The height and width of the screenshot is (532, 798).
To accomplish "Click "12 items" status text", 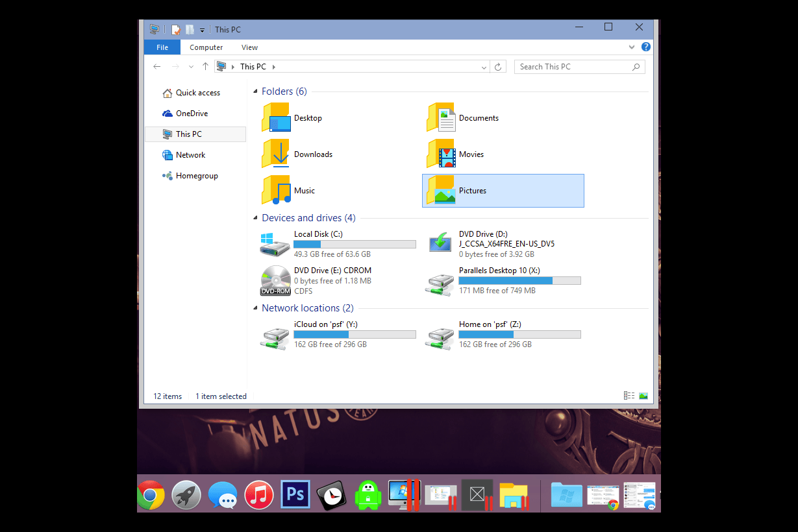I will coord(168,396).
